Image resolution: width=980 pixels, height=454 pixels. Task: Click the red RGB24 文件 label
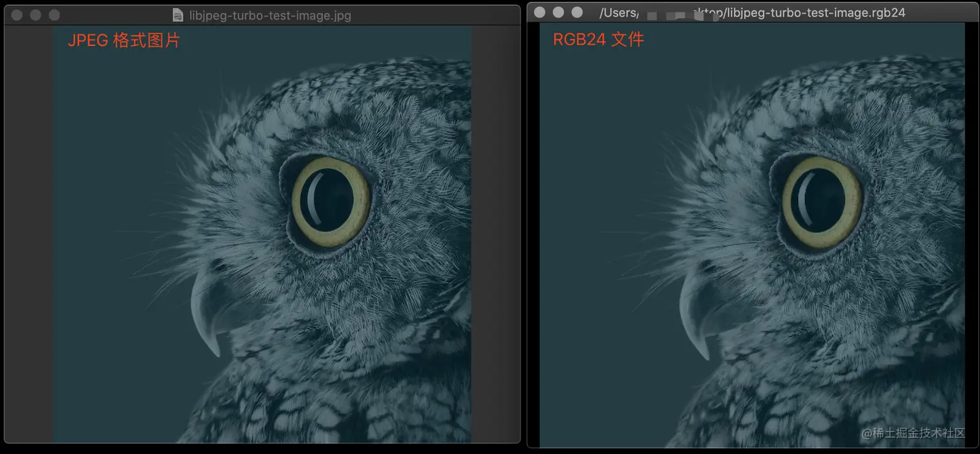tap(598, 39)
